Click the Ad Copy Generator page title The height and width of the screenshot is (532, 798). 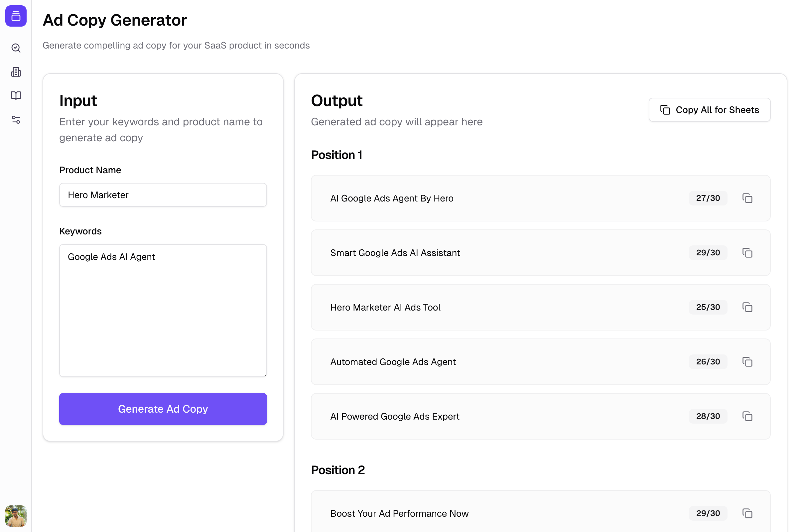click(115, 20)
